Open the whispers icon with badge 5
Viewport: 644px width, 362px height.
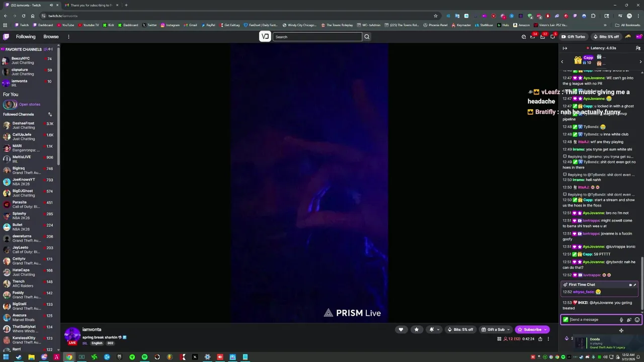coord(552,37)
